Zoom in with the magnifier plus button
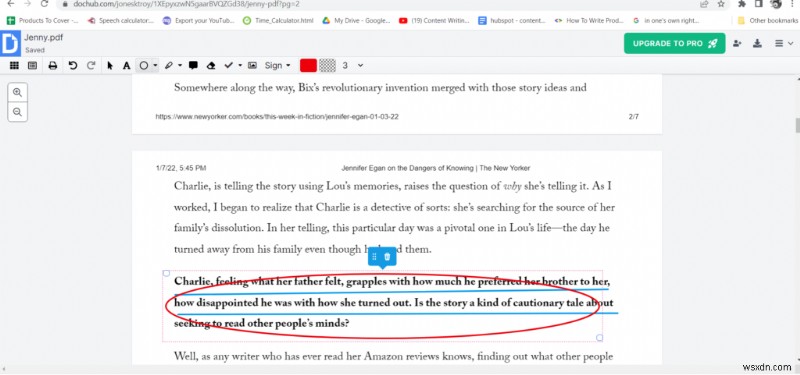The image size is (800, 375). [17, 92]
